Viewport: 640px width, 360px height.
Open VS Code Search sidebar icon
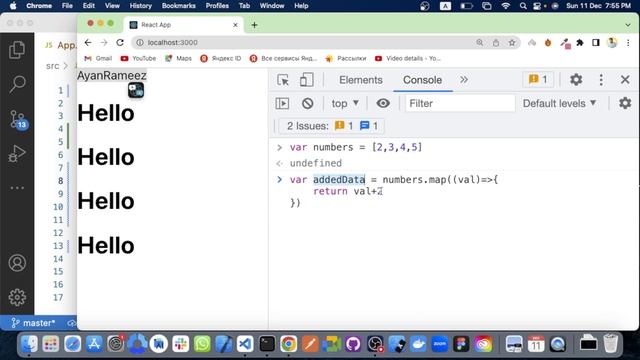(17, 84)
